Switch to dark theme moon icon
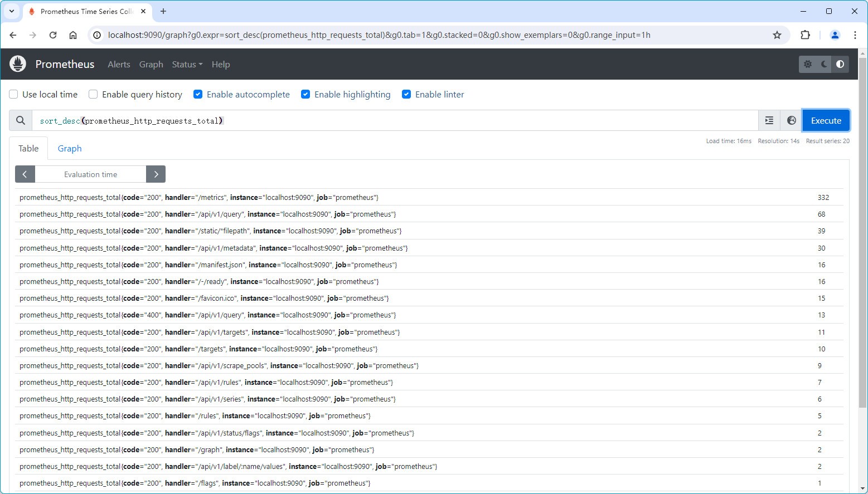868x494 pixels. [x=824, y=64]
